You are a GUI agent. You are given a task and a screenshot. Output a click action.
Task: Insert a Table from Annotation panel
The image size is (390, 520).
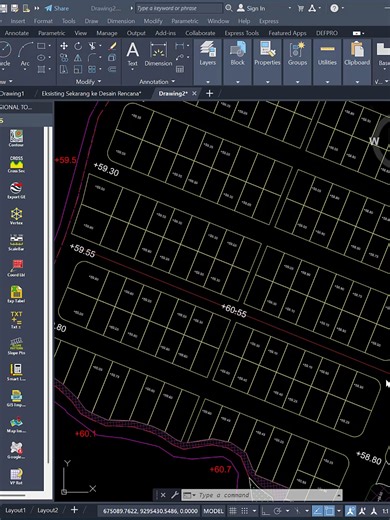[180, 69]
